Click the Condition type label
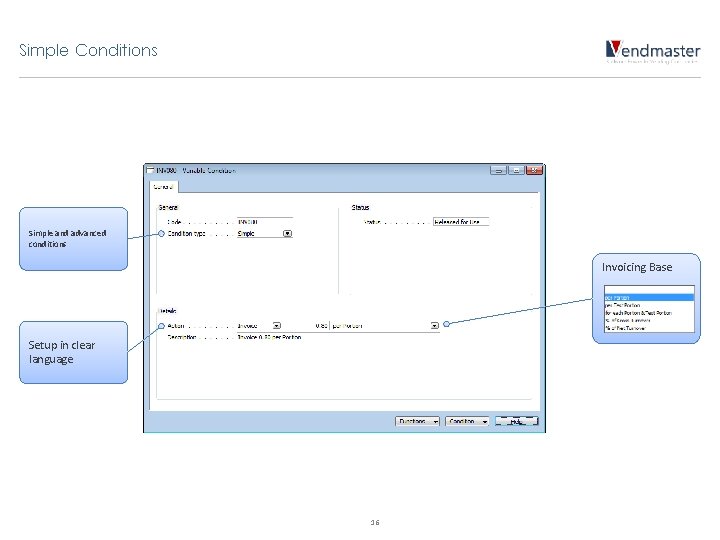The height and width of the screenshot is (540, 720). 186,234
